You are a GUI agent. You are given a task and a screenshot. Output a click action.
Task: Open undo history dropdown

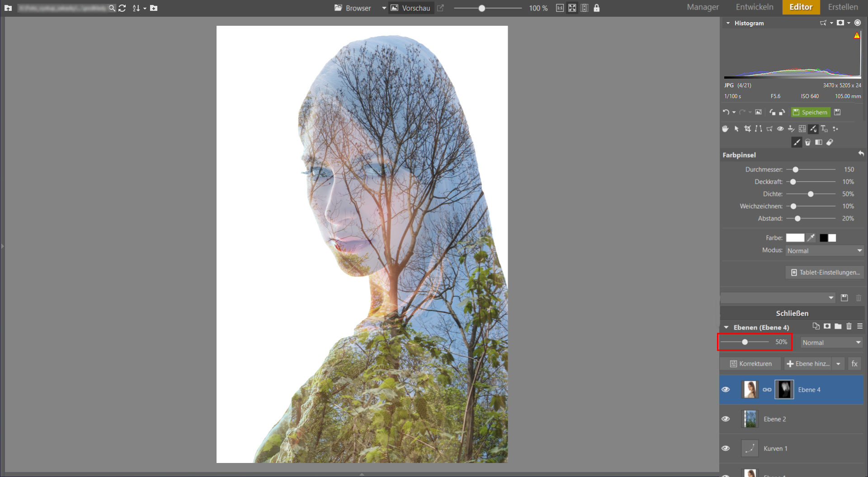point(734,113)
